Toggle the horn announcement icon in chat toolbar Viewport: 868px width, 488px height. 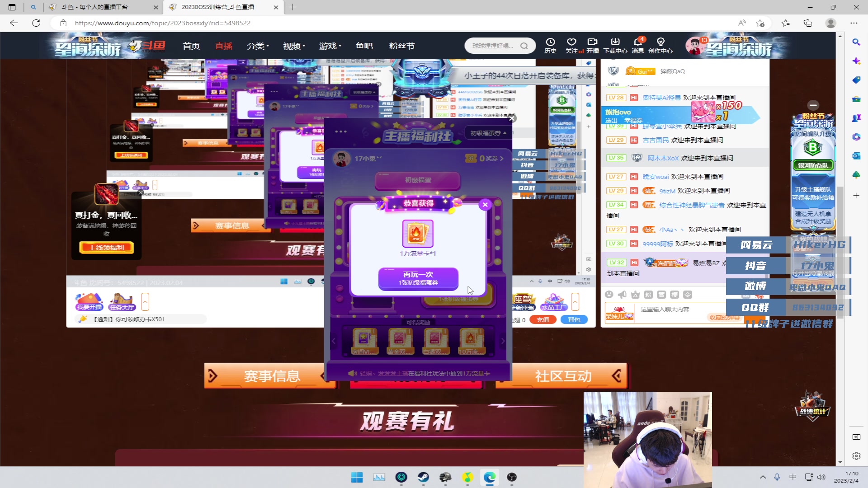tap(622, 295)
